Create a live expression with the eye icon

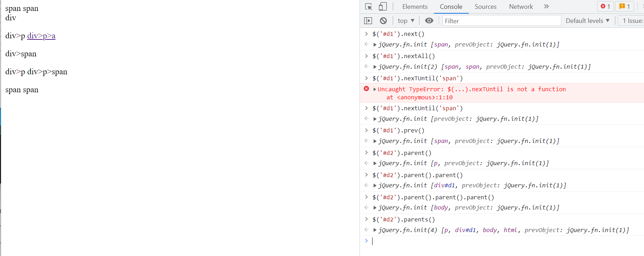(x=429, y=21)
